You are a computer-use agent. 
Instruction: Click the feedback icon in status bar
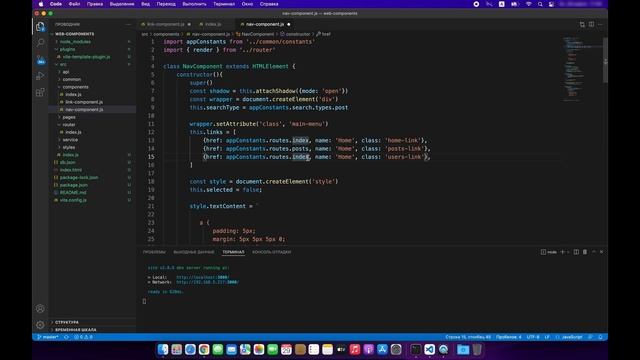tap(590, 337)
